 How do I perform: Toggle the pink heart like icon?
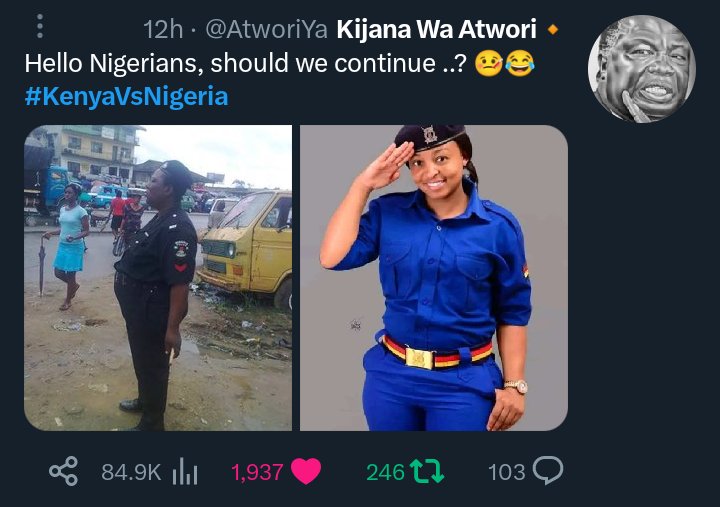tap(306, 471)
